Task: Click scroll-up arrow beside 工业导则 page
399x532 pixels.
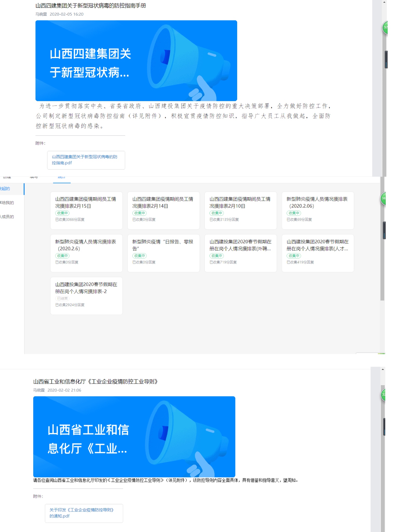Action: (x=383, y=369)
